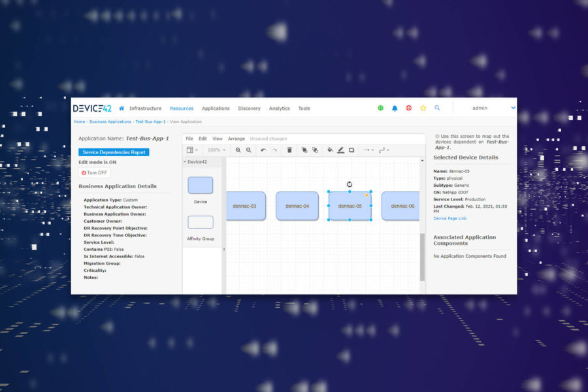Toggle the shadow rectangle tool
The width and height of the screenshot is (588, 392).
click(351, 150)
